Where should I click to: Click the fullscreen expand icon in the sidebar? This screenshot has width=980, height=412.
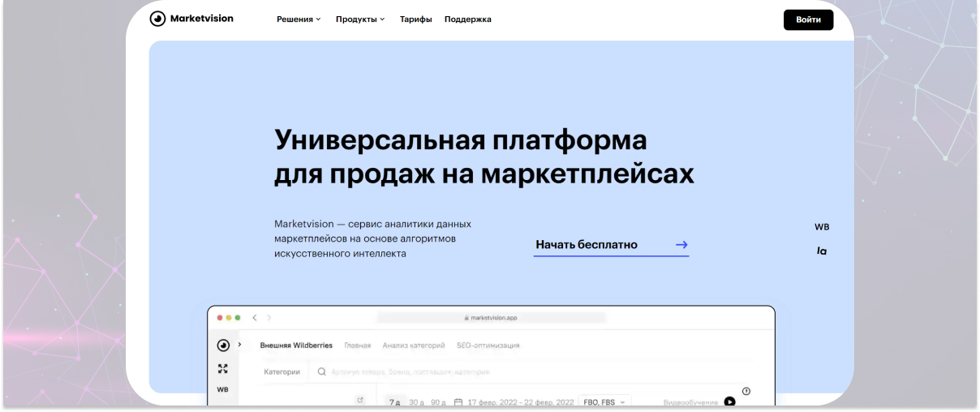[223, 369]
